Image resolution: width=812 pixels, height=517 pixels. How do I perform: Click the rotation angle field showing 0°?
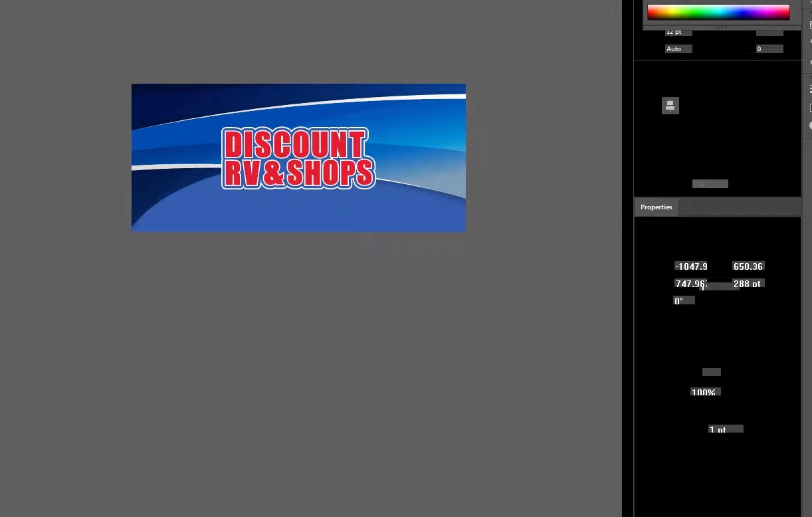tap(684, 300)
